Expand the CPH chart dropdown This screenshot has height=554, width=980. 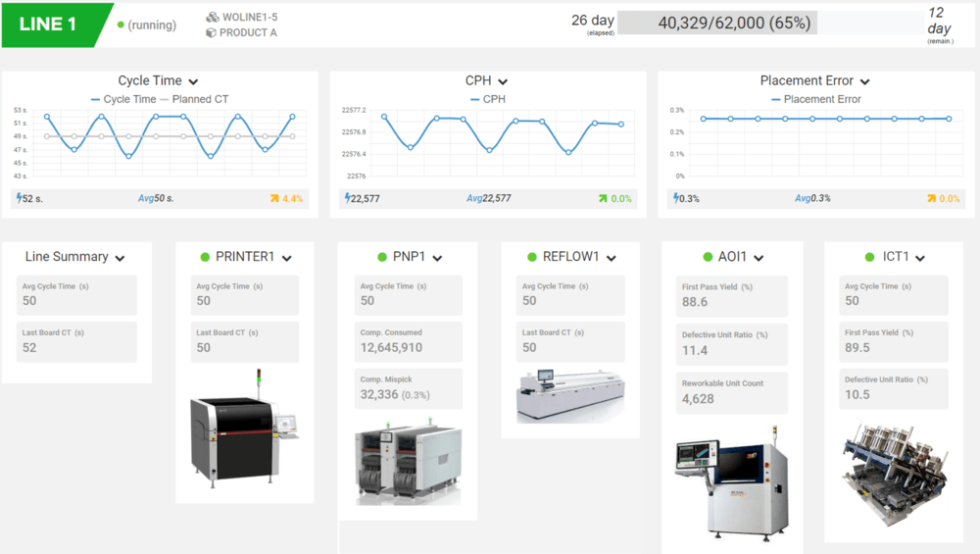tap(503, 82)
